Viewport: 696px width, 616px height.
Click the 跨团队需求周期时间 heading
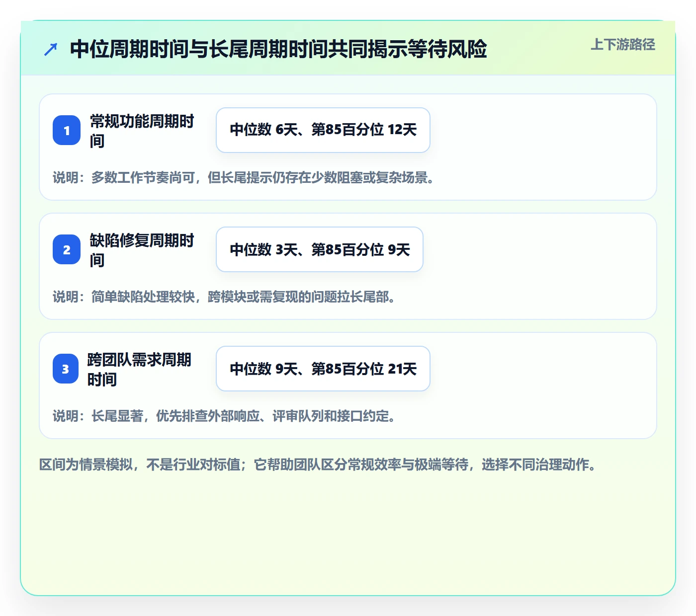[x=139, y=369]
